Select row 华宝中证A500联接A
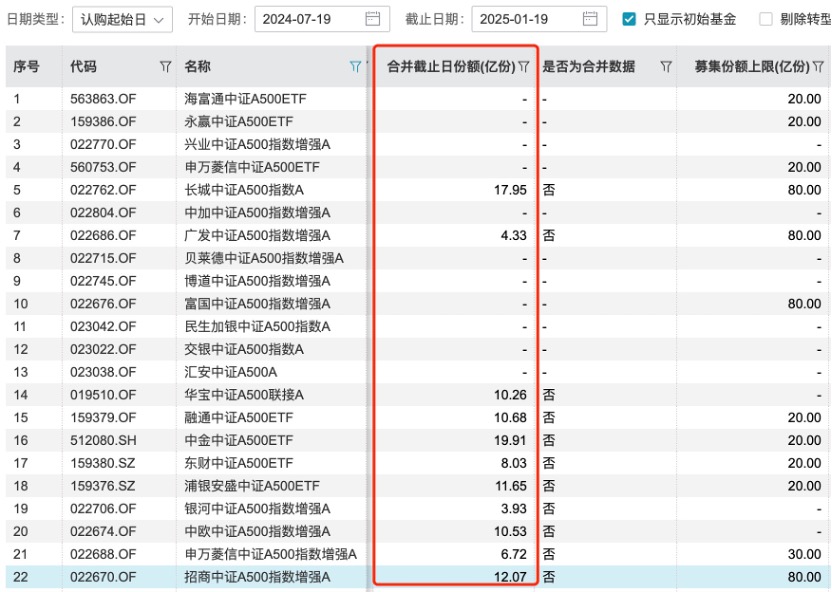 point(418,395)
